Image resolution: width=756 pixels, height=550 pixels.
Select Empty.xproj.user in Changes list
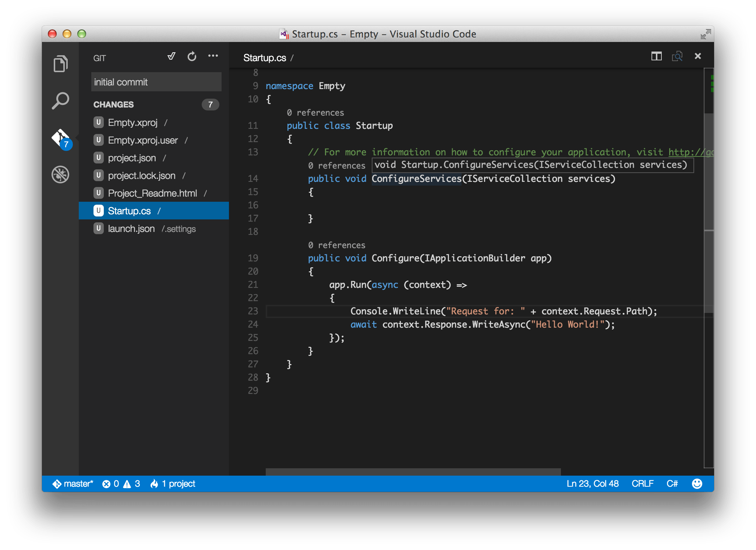[x=154, y=140]
